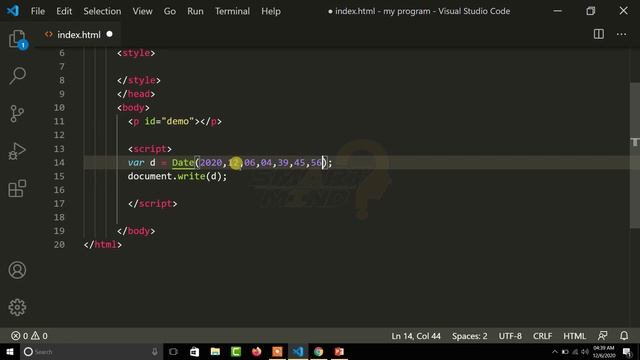Open Windows Action Center notifications icon

click(x=628, y=352)
